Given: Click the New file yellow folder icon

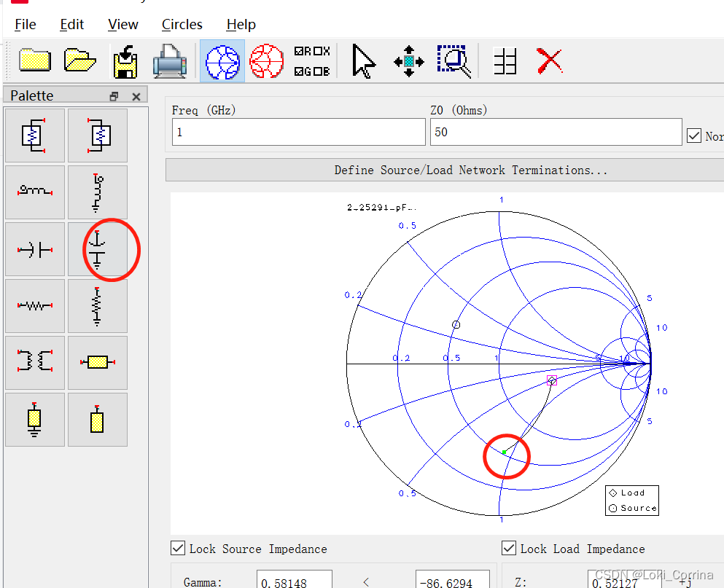Looking at the screenshot, I should (x=34, y=60).
